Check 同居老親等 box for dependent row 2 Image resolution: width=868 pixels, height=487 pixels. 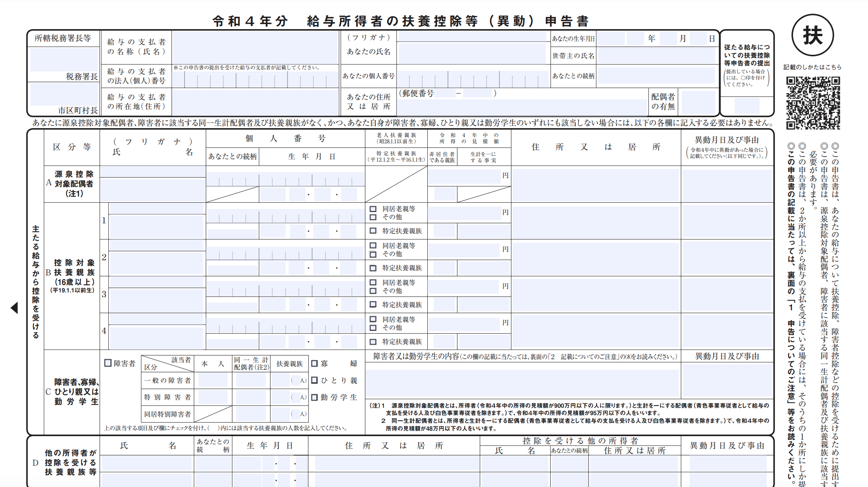pos(373,245)
